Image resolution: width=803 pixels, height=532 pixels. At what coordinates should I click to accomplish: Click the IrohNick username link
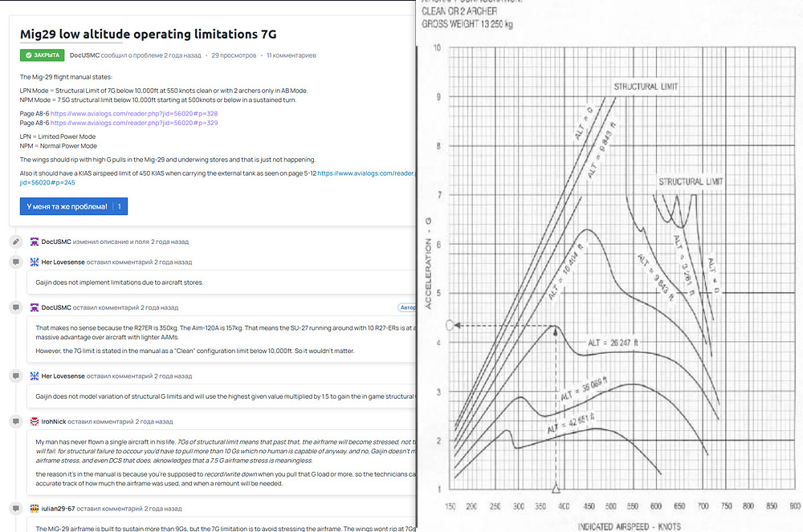pos(54,421)
